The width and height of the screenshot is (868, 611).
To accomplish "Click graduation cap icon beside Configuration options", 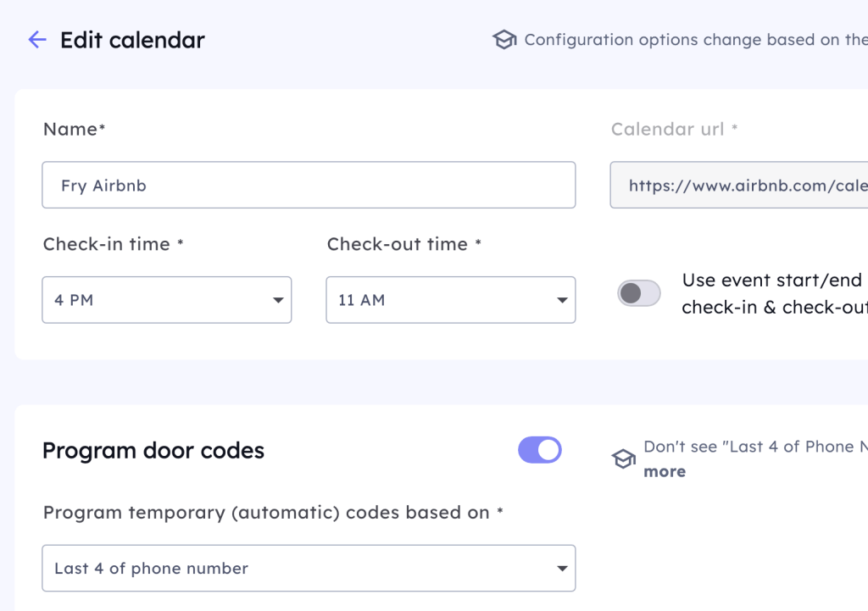I will tap(504, 40).
